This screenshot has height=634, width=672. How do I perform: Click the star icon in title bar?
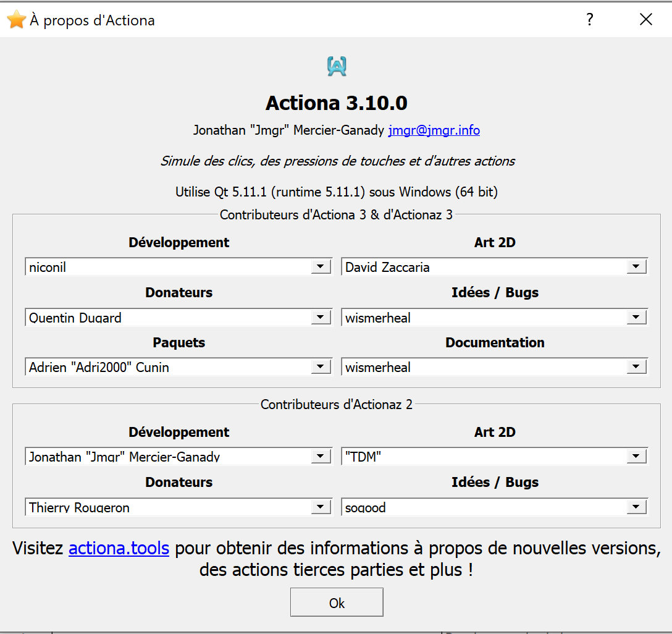pyautogui.click(x=16, y=20)
